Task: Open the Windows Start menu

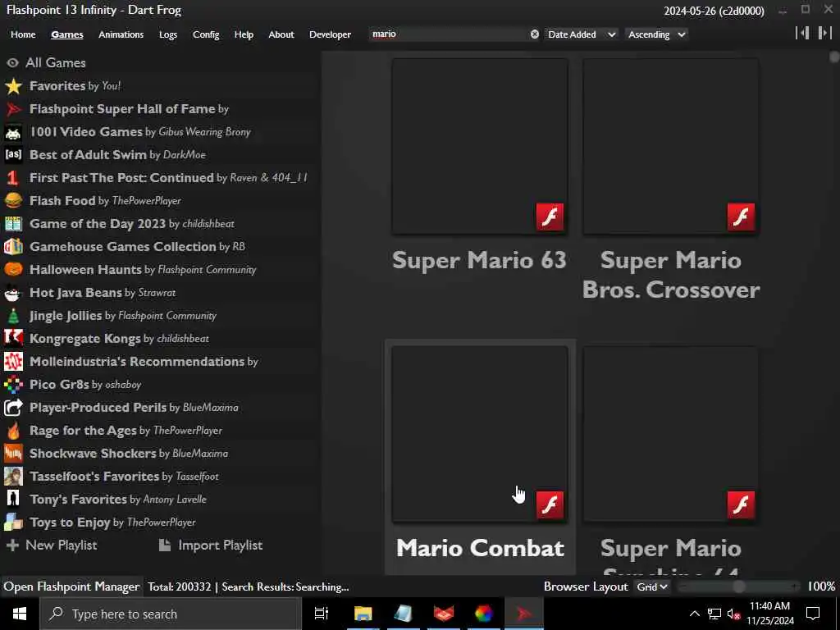Action: coord(20,614)
